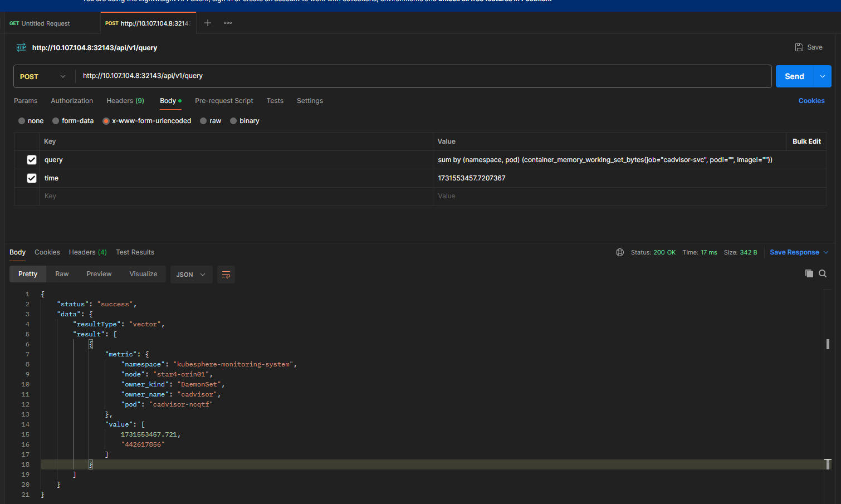Screen dimensions: 841x504
Task: Select the raw body type radio button
Action: point(204,121)
